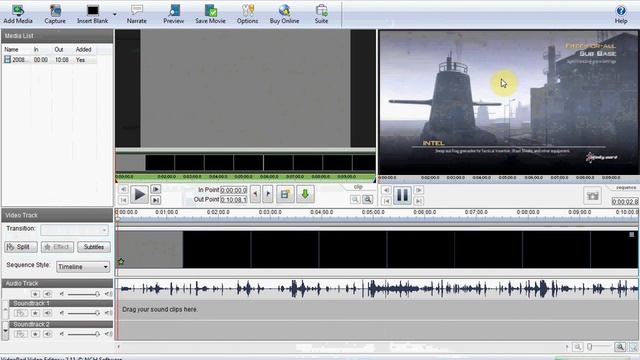640x360 pixels.
Task: Click the star marker on the video clip
Action: pyautogui.click(x=121, y=262)
